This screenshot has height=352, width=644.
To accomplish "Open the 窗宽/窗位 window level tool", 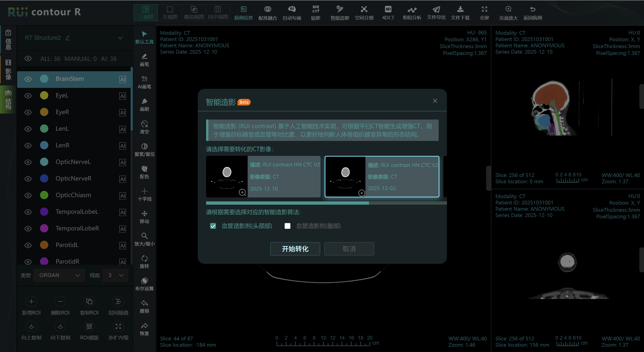I will (144, 149).
